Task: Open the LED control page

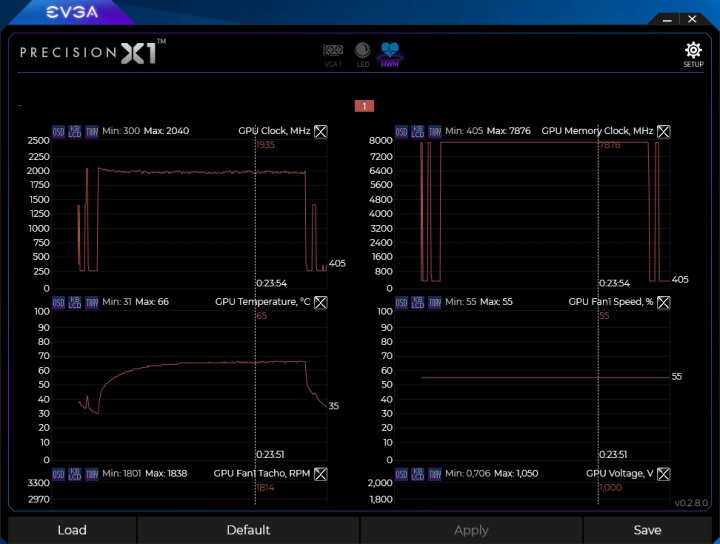Action: (x=363, y=56)
